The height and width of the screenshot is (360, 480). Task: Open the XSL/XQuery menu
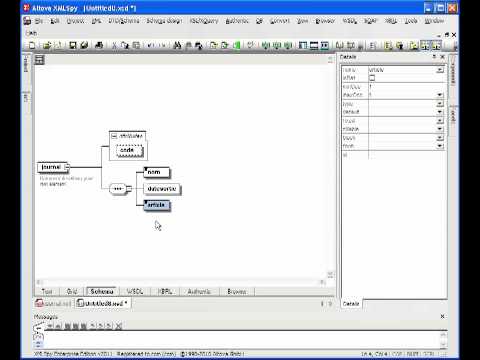click(204, 21)
